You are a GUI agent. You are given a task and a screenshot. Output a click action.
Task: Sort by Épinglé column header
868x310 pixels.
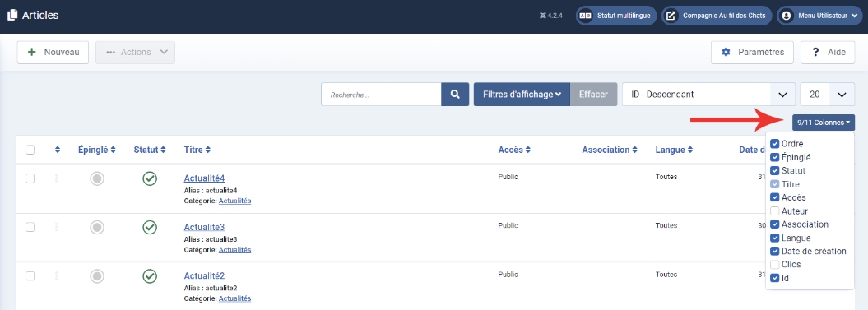click(x=97, y=150)
